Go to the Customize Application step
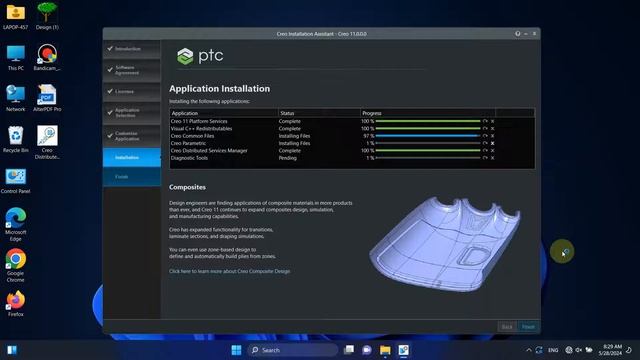Image resolution: width=640 pixels, height=360 pixels. pos(131,136)
